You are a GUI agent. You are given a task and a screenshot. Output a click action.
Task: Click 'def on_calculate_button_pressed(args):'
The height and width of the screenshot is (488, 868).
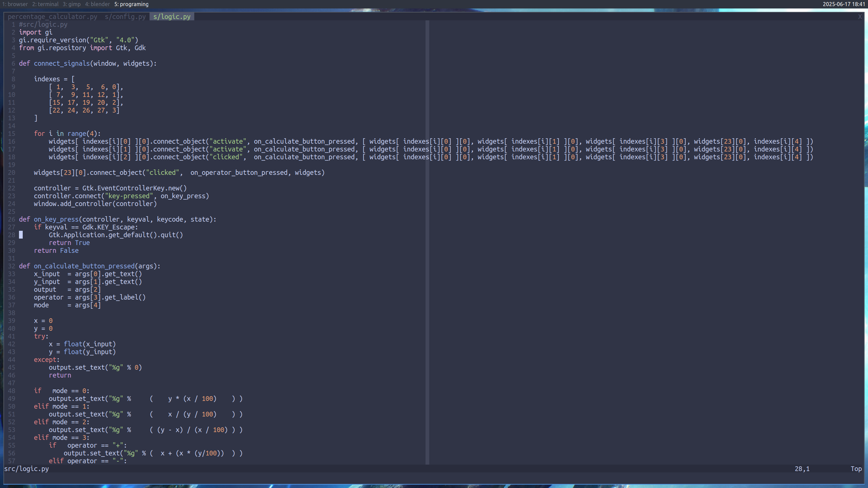[x=90, y=266]
